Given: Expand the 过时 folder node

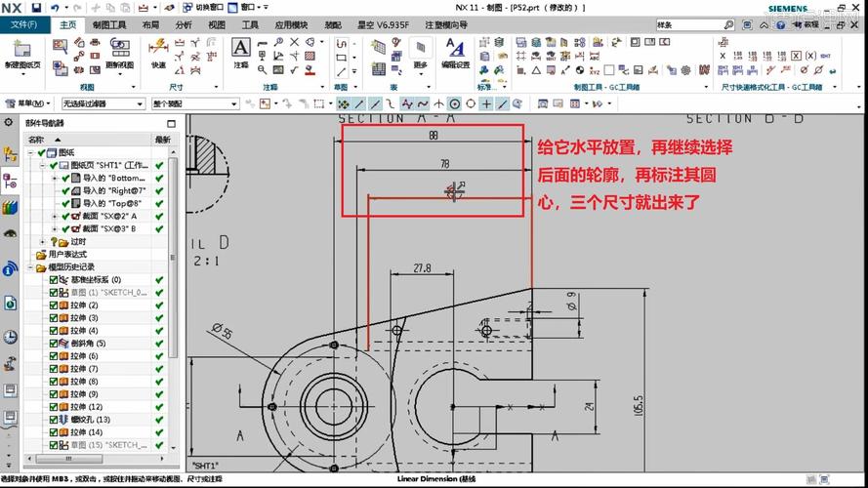Looking at the screenshot, I should coord(43,242).
